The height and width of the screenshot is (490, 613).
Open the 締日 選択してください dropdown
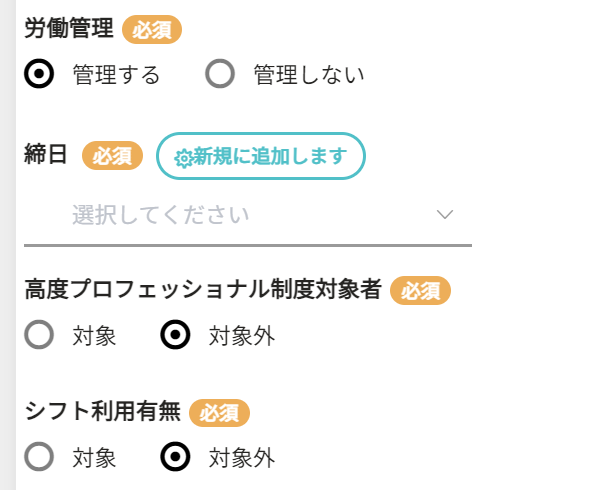248,215
